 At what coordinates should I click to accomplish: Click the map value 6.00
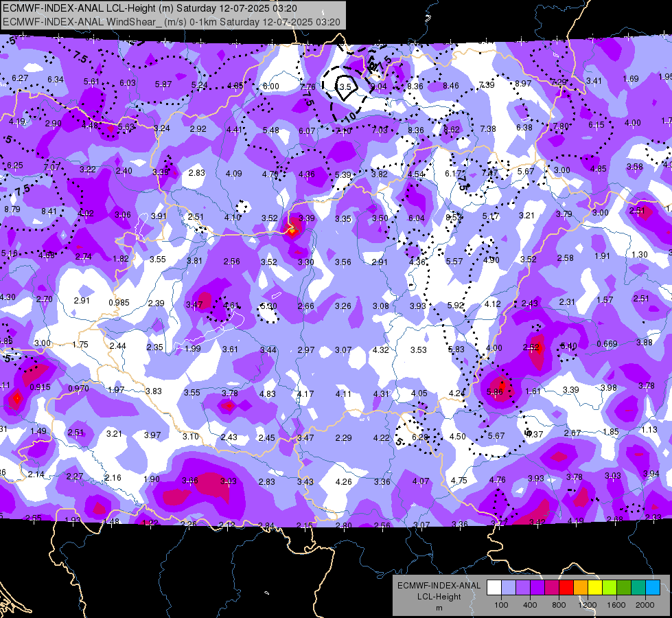pyautogui.click(x=271, y=87)
